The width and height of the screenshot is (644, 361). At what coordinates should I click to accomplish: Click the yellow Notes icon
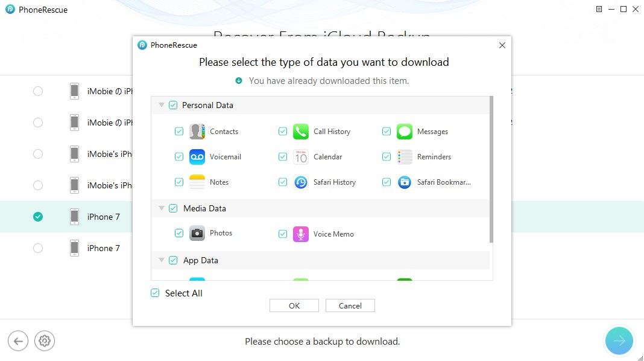tap(197, 182)
